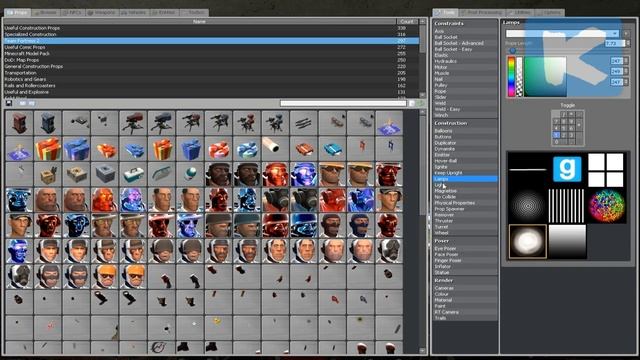This screenshot has height=360, width=640.
Task: Switch to the Weapons tab
Action: [102, 13]
